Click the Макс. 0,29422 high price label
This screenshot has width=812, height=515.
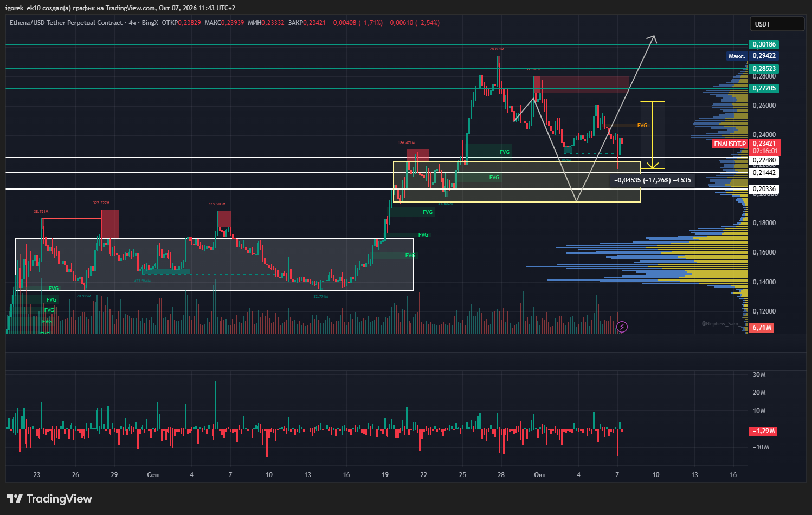click(752, 56)
